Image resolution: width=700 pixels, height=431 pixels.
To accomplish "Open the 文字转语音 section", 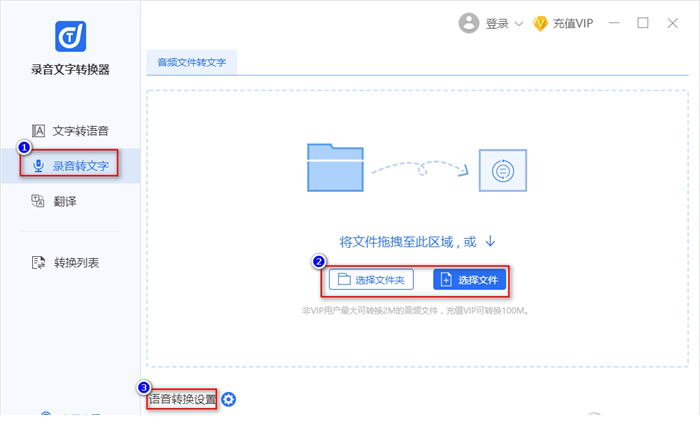I will (70, 131).
